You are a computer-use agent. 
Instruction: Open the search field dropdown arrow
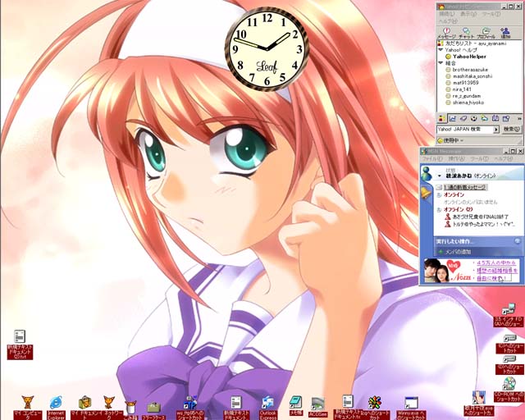(496, 130)
